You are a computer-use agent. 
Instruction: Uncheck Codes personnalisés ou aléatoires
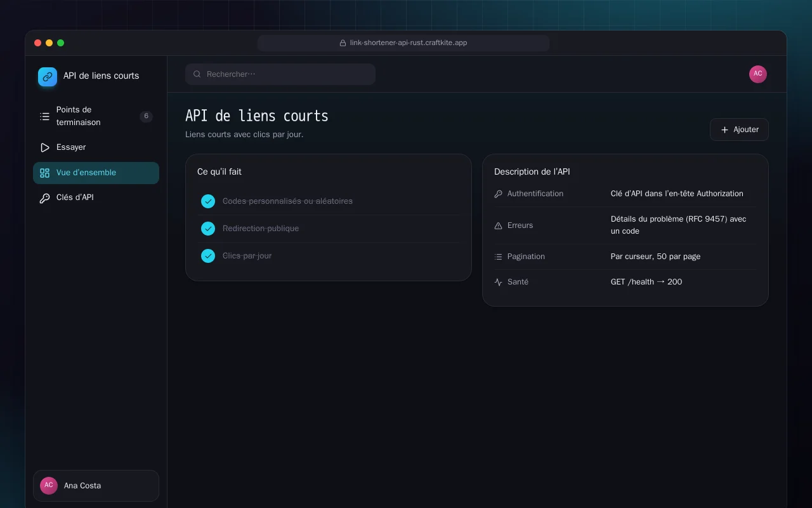[208, 201]
